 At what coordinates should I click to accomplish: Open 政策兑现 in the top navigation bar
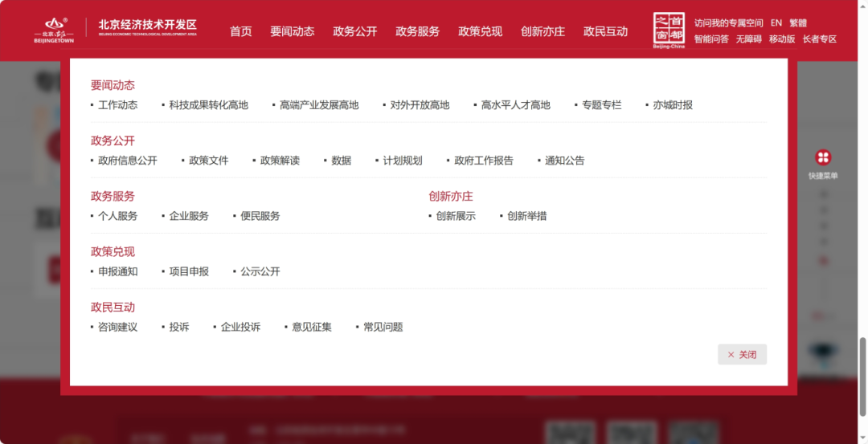[480, 31]
